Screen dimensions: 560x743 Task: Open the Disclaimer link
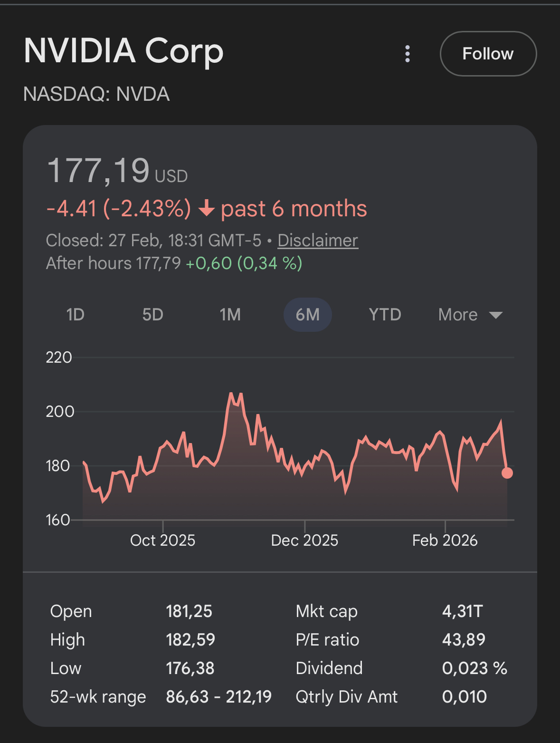pyautogui.click(x=317, y=241)
